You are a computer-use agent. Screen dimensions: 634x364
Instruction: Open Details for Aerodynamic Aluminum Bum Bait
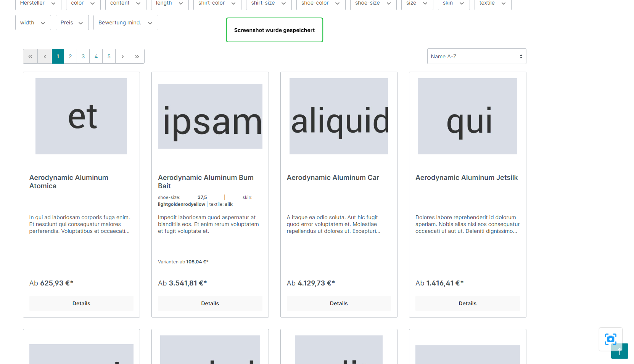click(x=210, y=303)
